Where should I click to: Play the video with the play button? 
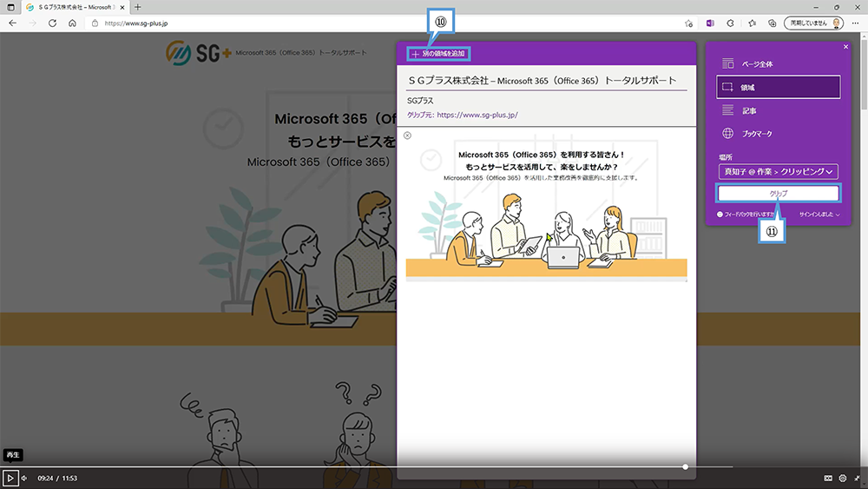10,478
